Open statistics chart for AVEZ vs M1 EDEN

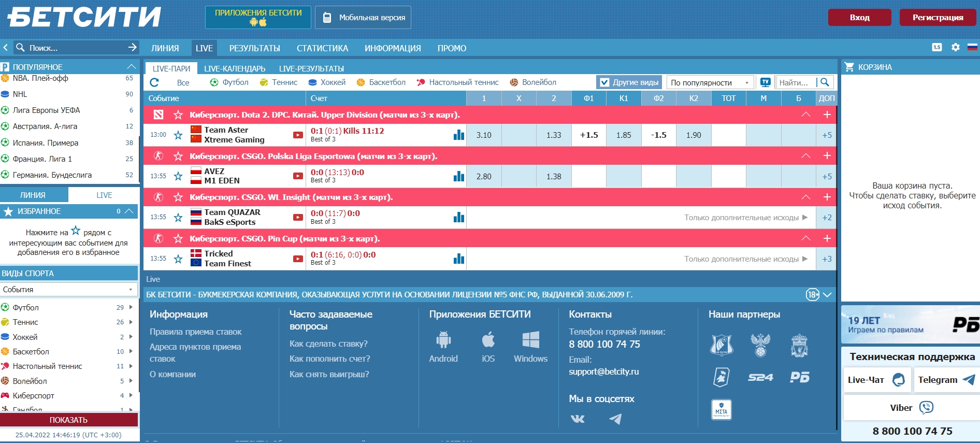click(458, 177)
